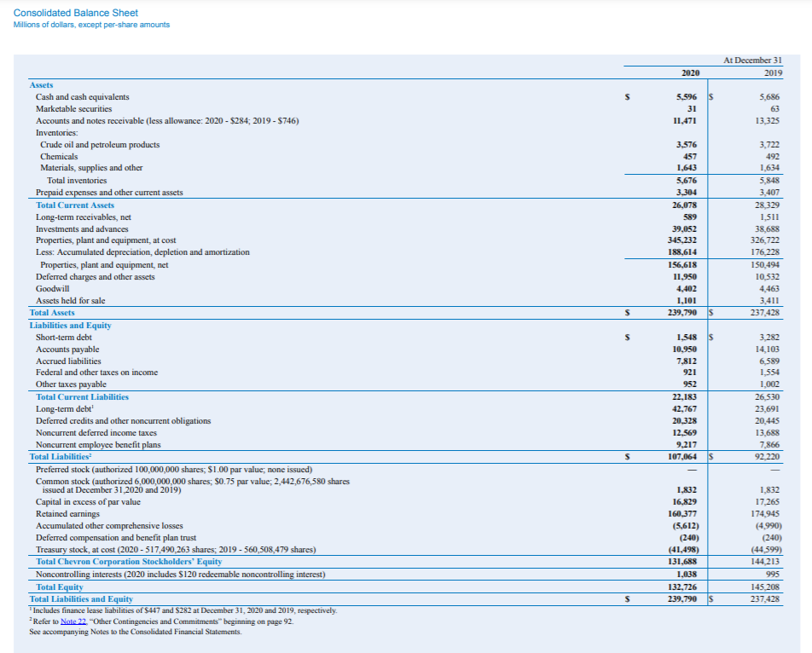Click the Total Current Assets heading
Screen dimensions: 812x653
point(75,205)
